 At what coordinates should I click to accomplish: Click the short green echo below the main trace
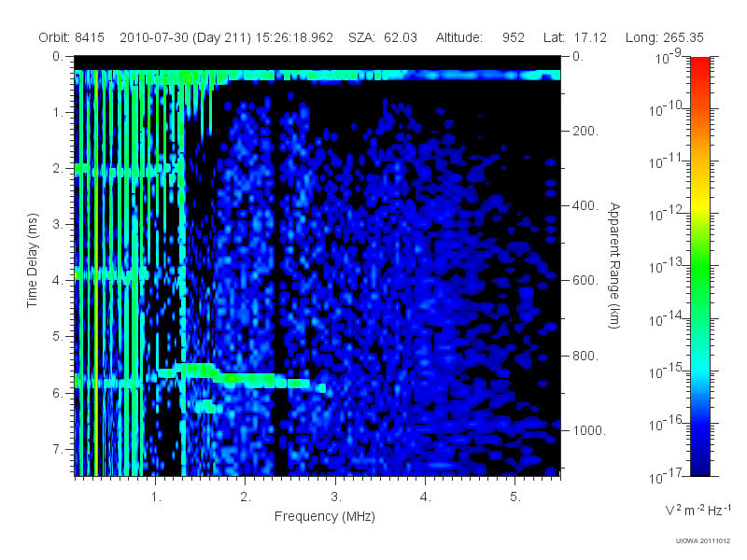208,407
